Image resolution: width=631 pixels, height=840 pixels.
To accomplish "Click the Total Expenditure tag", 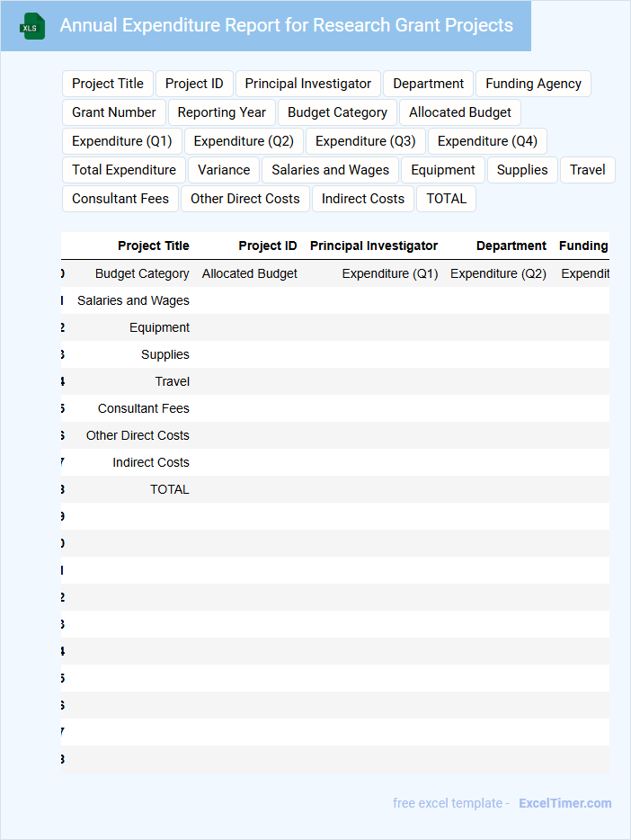I will coord(124,170).
